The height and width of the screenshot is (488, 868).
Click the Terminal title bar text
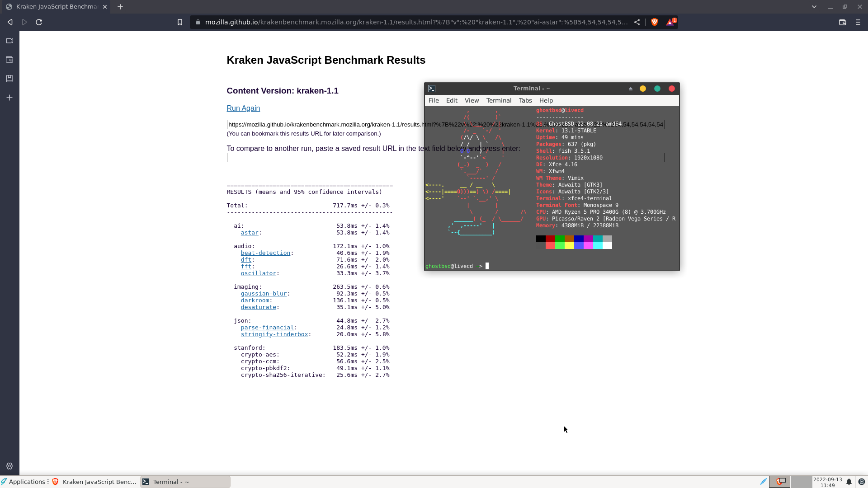point(532,89)
